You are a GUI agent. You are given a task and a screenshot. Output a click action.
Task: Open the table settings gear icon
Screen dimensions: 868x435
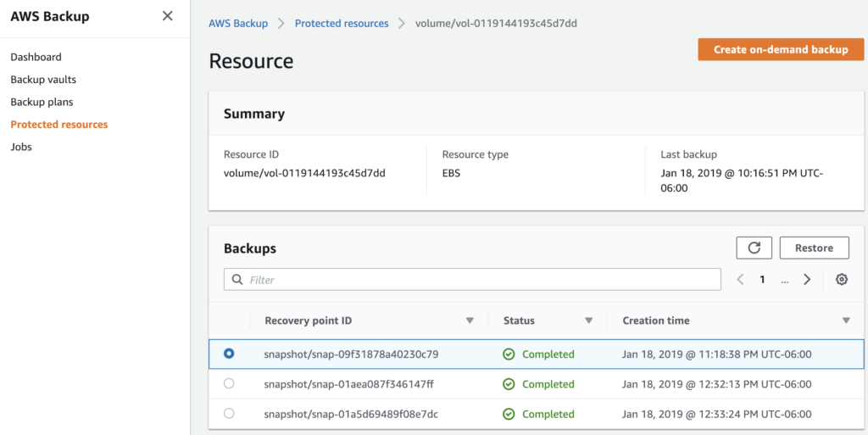click(x=841, y=280)
